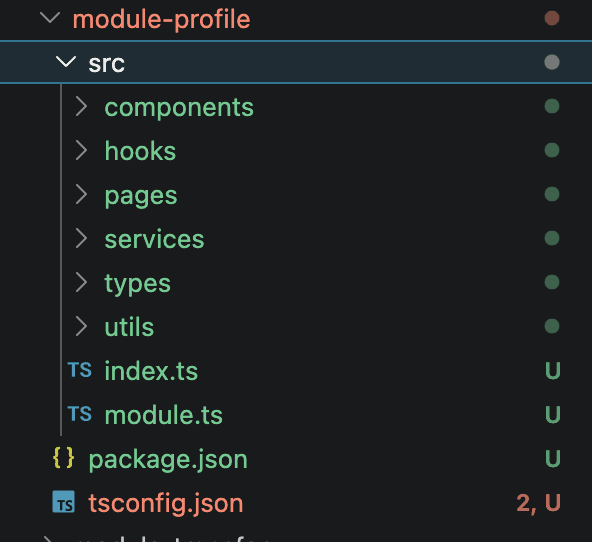This screenshot has width=592, height=542.
Task: Expand the types folder chevron
Action: click(81, 282)
